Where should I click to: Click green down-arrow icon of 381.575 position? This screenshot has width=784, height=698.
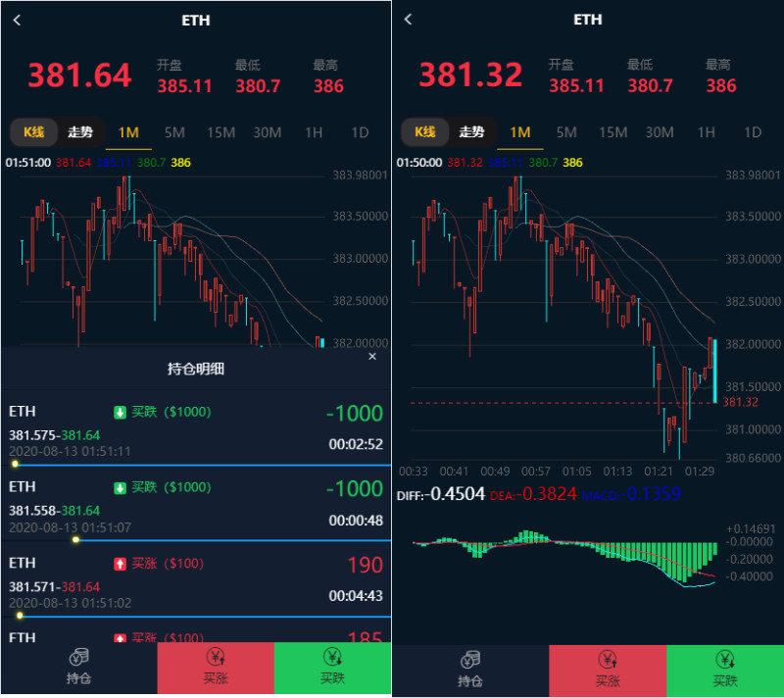point(120,413)
